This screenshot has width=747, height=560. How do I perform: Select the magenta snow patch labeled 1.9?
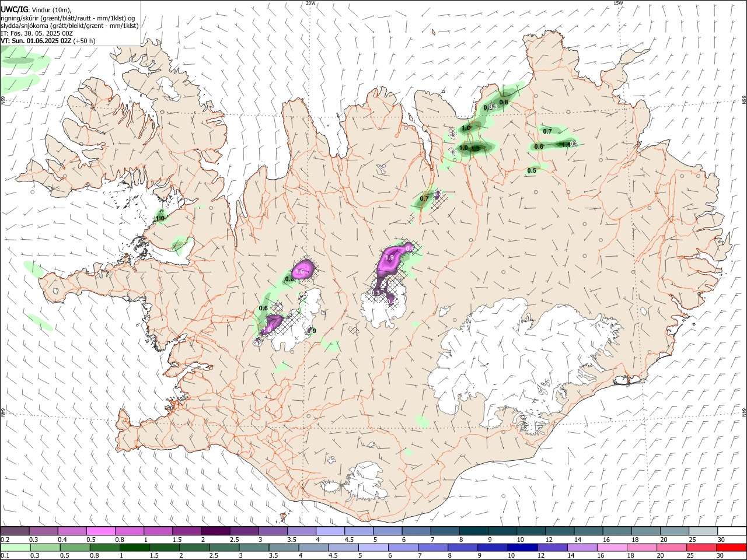[x=392, y=260]
